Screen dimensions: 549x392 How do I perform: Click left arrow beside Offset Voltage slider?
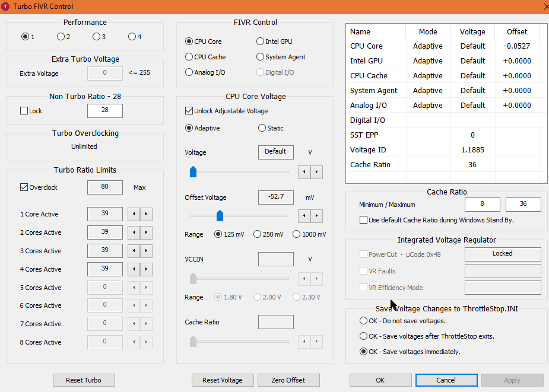tap(304, 216)
